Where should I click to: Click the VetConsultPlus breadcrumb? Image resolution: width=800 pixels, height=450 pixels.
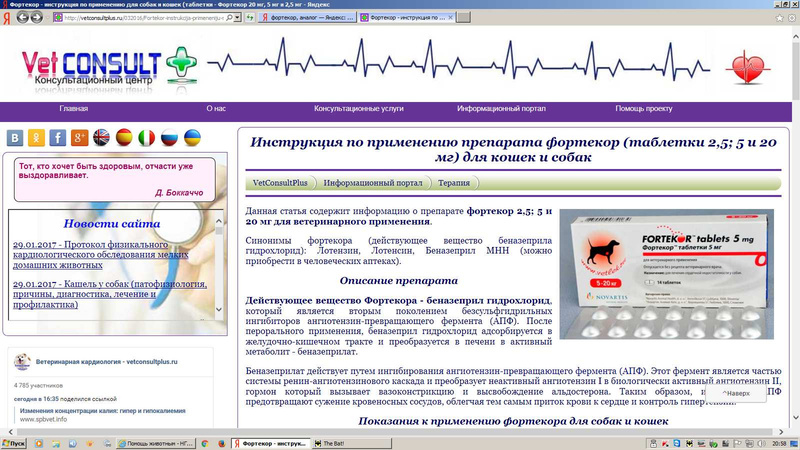point(280,183)
